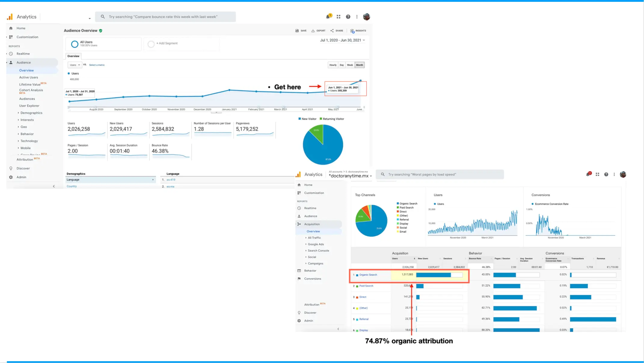This screenshot has height=363, width=644.
Task: Click the Organic Search channel link
Action: tap(368, 275)
